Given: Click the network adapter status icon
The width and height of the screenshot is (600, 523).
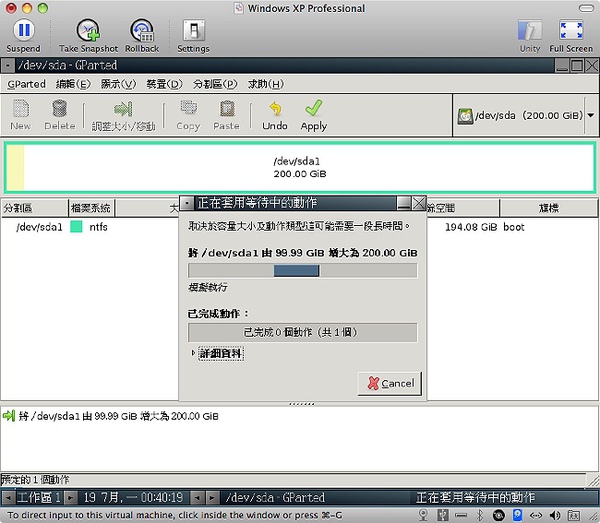Looking at the screenshot, I should click(x=536, y=515).
